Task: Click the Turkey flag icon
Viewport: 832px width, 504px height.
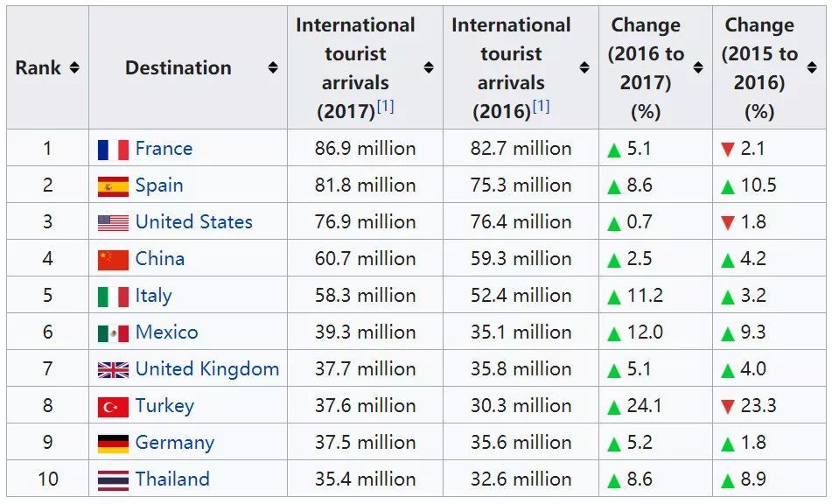Action: pos(113,407)
